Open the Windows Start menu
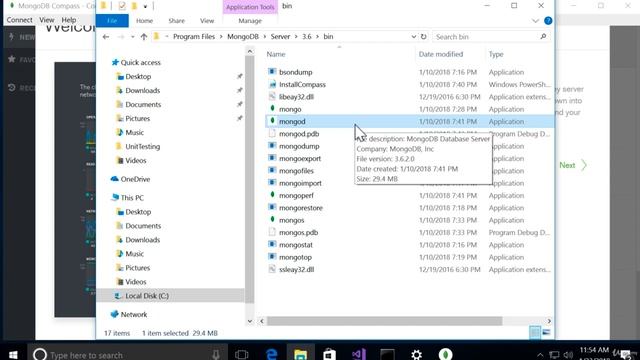This screenshot has height=360, width=640. [x=13, y=354]
